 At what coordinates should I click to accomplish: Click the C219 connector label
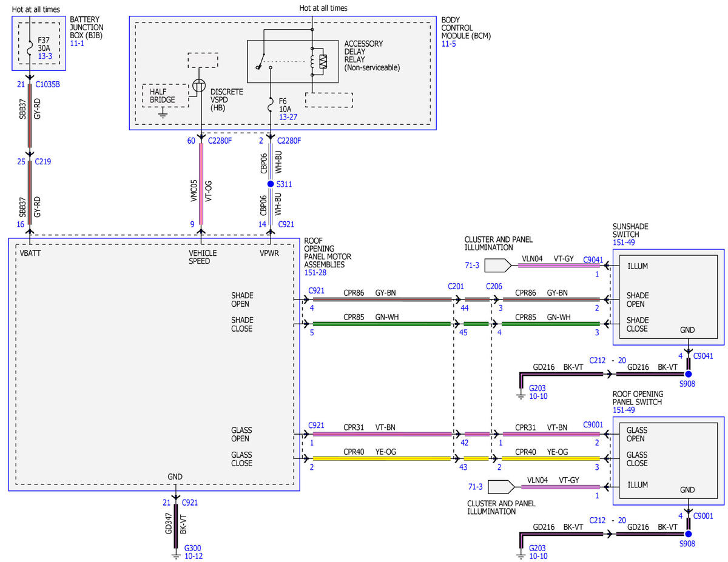[x=43, y=162]
